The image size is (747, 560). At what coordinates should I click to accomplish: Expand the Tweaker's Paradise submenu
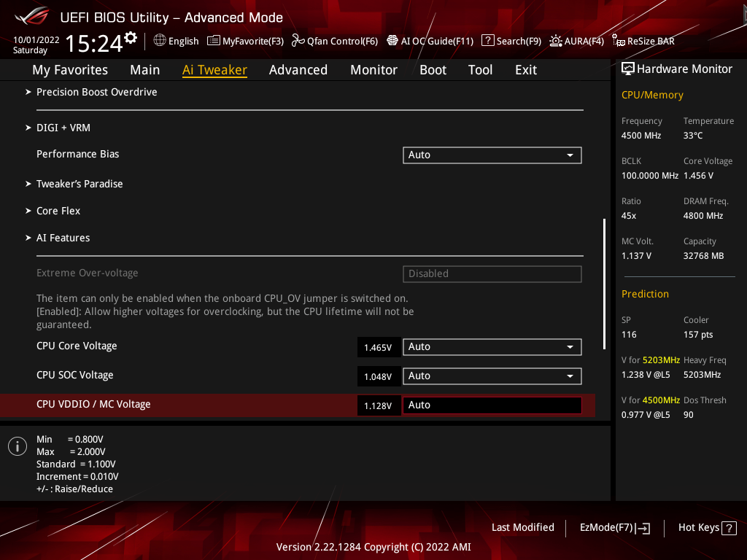pos(80,184)
